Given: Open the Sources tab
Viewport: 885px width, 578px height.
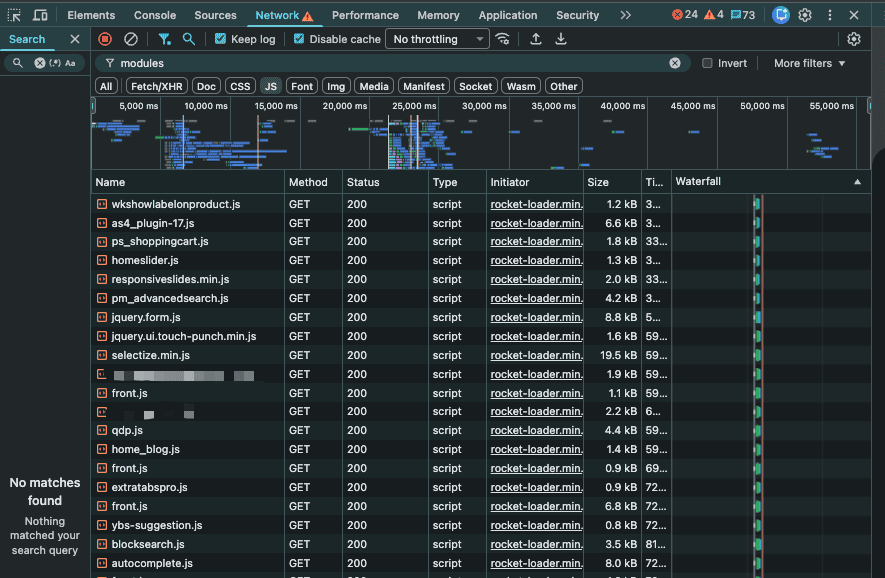Looking at the screenshot, I should click(x=215, y=15).
